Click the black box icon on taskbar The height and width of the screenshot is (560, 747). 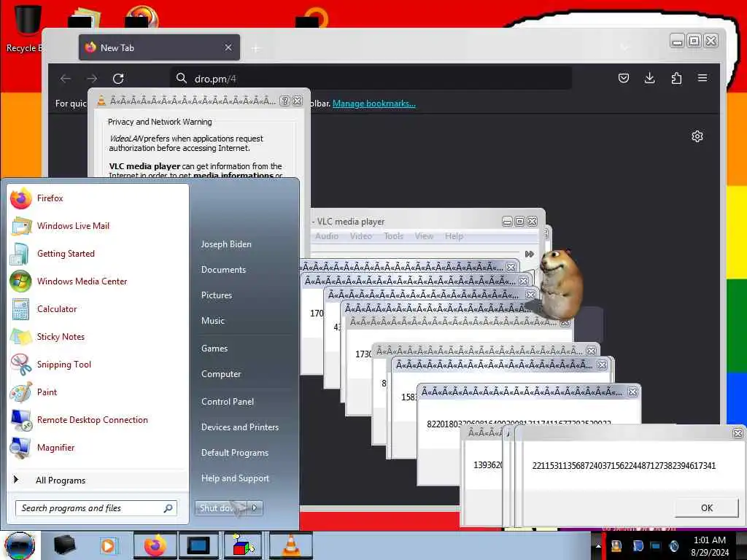click(65, 545)
